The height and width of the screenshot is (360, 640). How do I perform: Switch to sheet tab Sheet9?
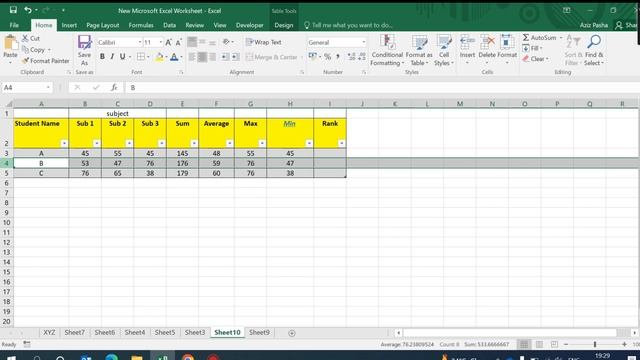tap(259, 333)
